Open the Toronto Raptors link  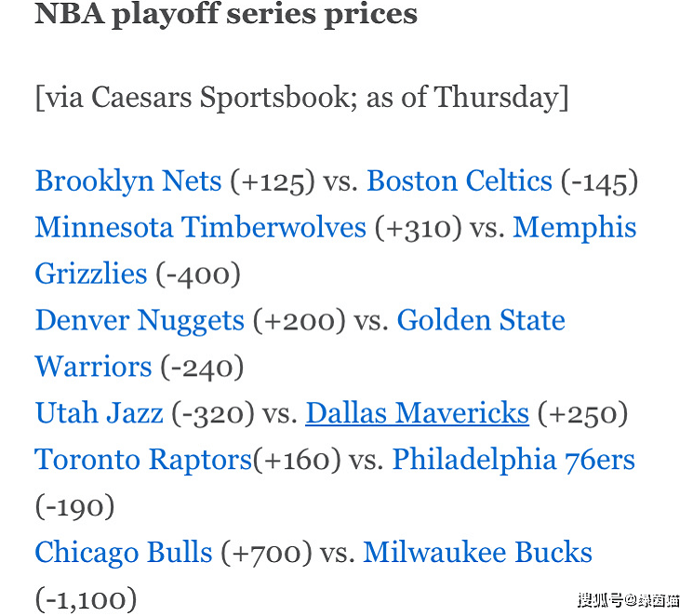(x=143, y=460)
